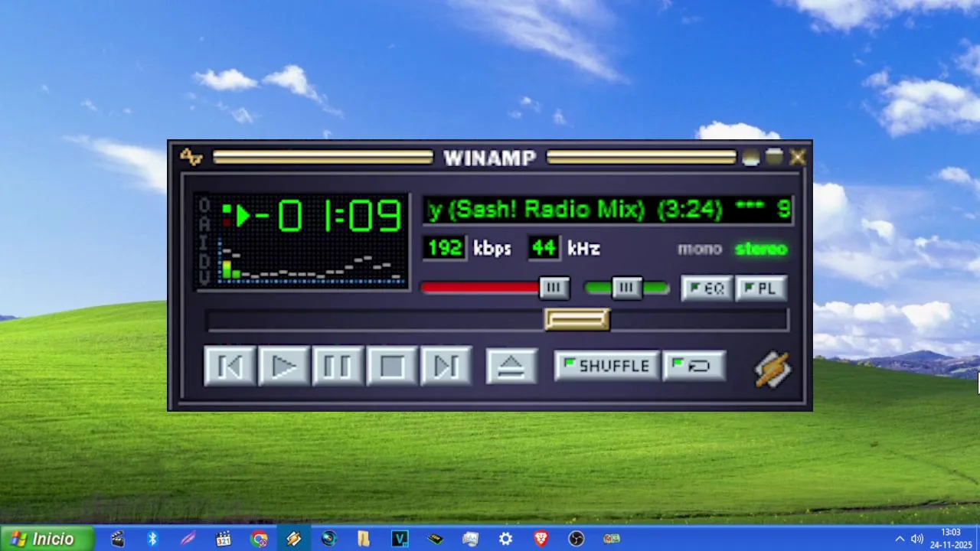Toggle the SHUFFLE button
Image resolution: width=980 pixels, height=551 pixels.
tap(606, 367)
